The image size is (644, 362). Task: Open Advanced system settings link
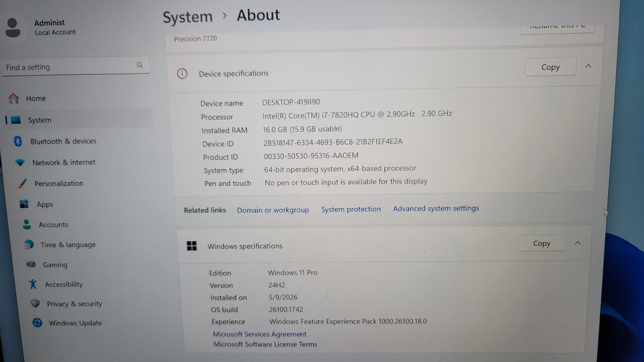436,208
